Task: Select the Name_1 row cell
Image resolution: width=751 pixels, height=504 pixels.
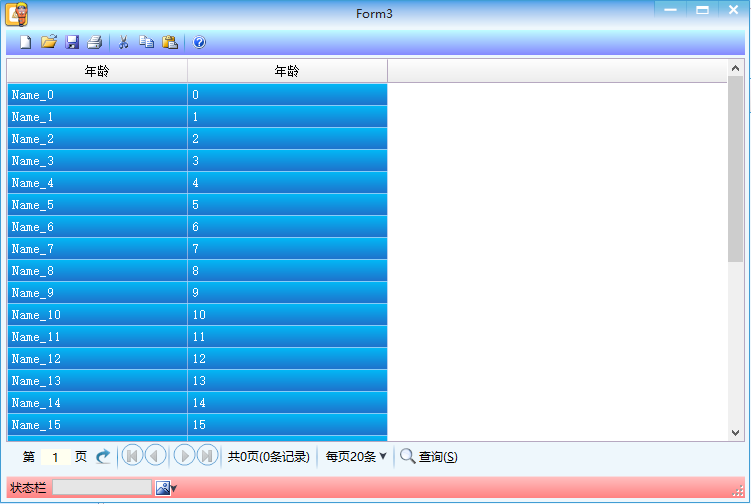Action: pyautogui.click(x=97, y=117)
